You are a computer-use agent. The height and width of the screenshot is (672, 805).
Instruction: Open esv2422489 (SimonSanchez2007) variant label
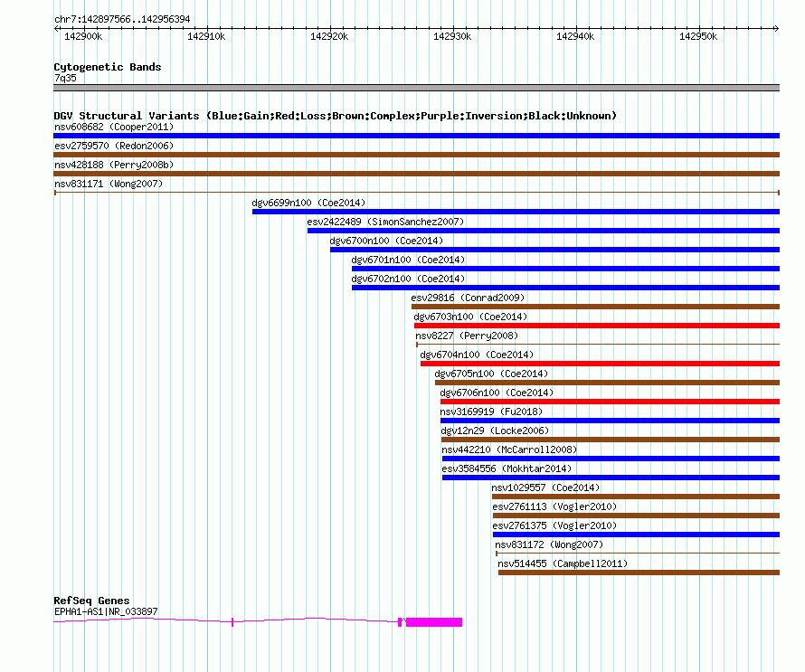pyautogui.click(x=385, y=222)
